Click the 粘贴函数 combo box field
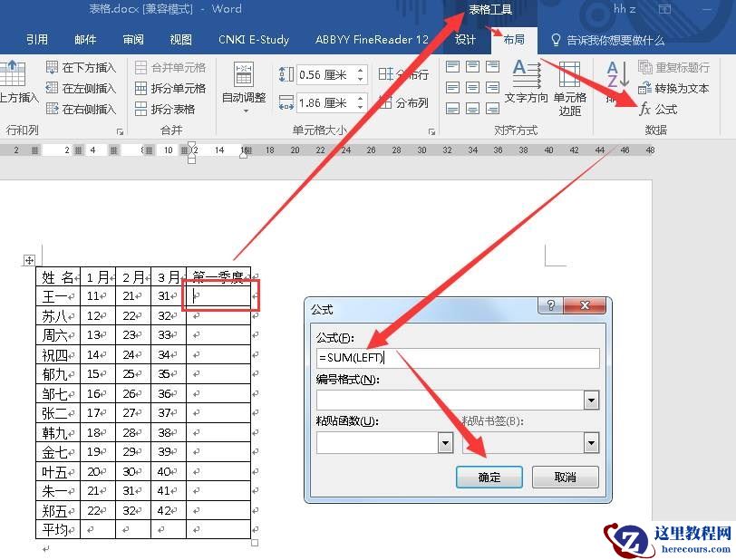Image resolution: width=736 pixels, height=560 pixels. click(377, 442)
